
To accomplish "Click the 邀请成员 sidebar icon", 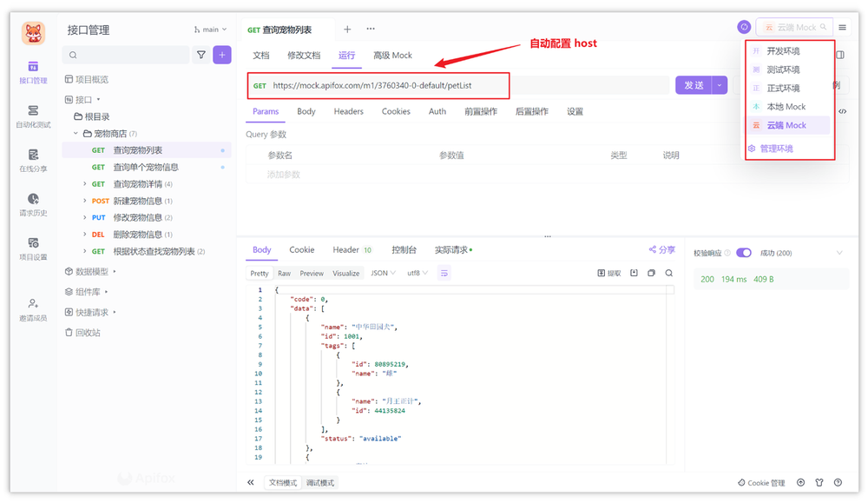I will click(33, 309).
